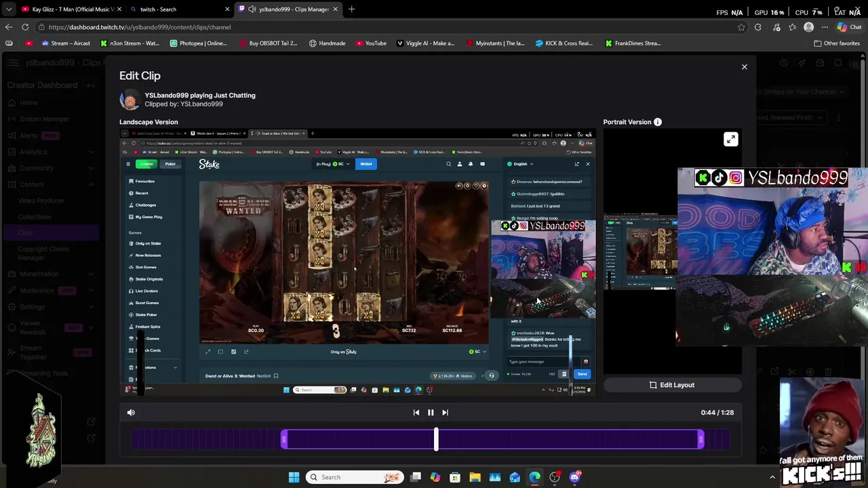The height and width of the screenshot is (488, 868).
Task: Open the browser settings and more menu
Action: point(825,27)
